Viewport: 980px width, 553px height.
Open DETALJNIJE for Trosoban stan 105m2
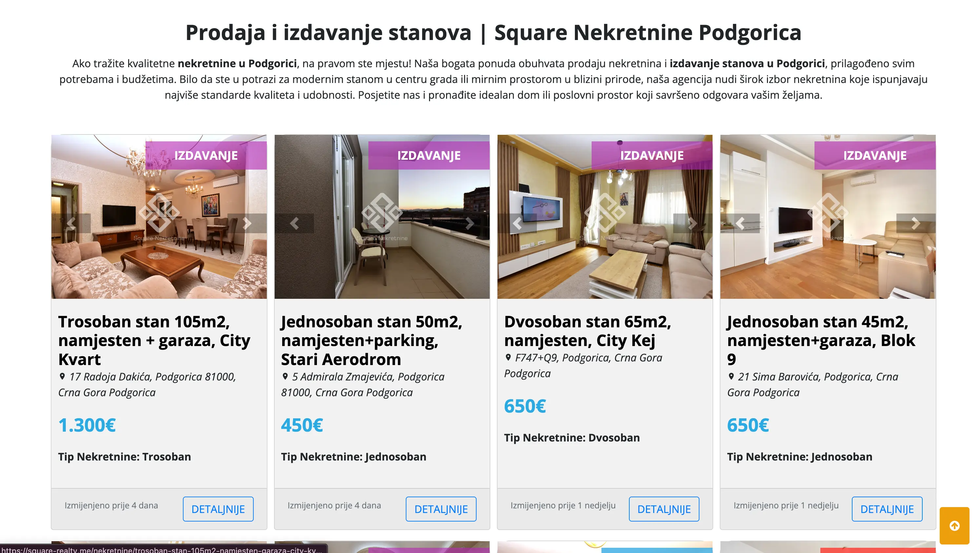tap(218, 509)
